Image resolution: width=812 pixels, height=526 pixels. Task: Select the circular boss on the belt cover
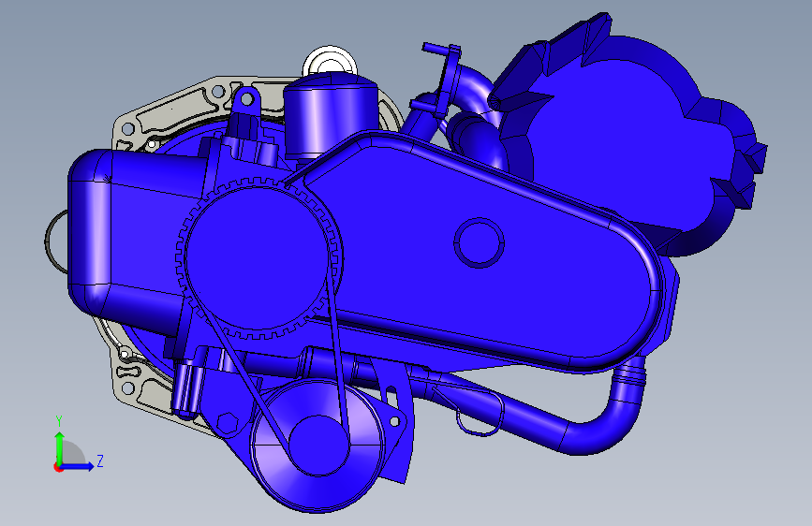[x=479, y=242]
